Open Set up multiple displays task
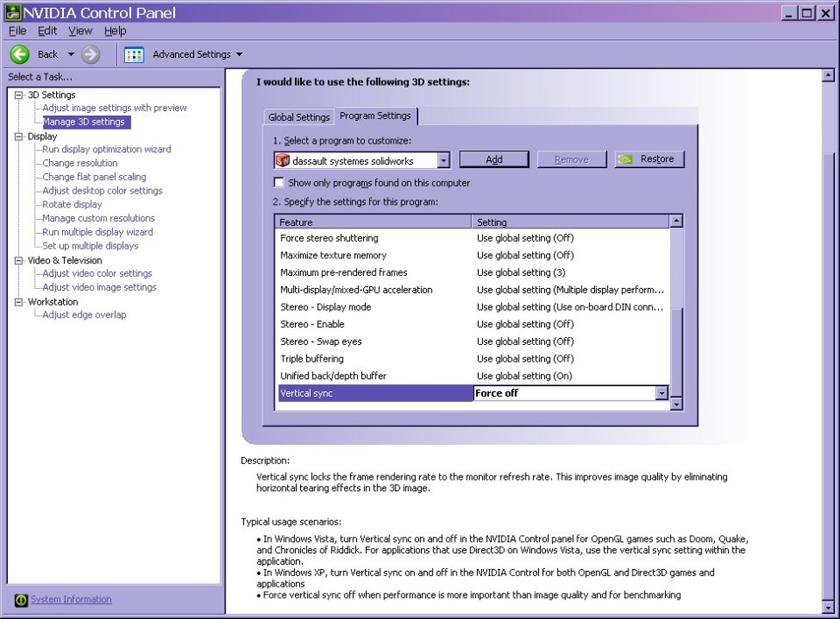 [x=90, y=246]
